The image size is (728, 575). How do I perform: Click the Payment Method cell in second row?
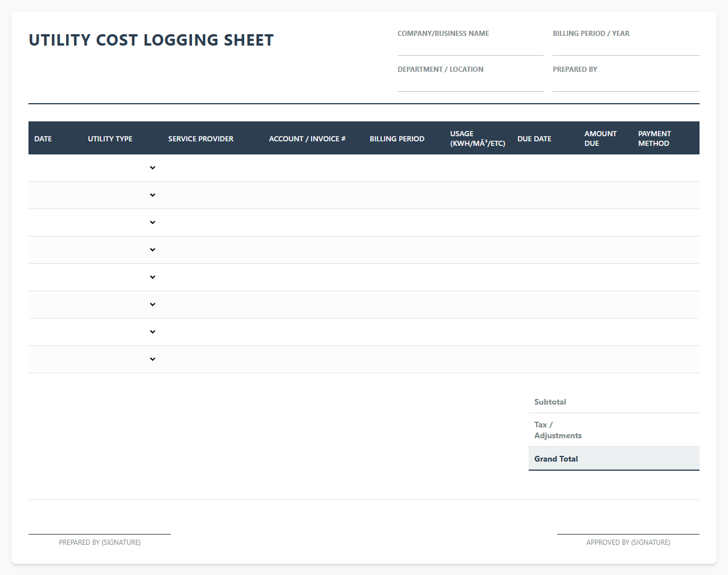pyautogui.click(x=666, y=195)
